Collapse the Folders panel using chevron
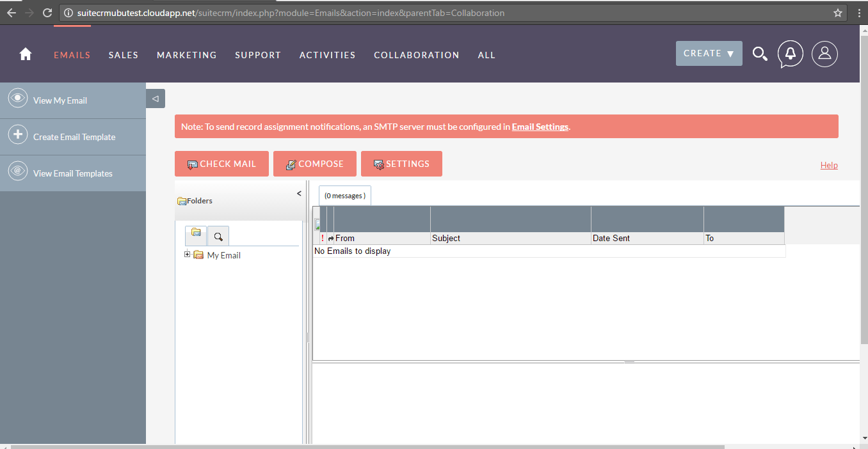This screenshot has height=449, width=868. click(299, 194)
